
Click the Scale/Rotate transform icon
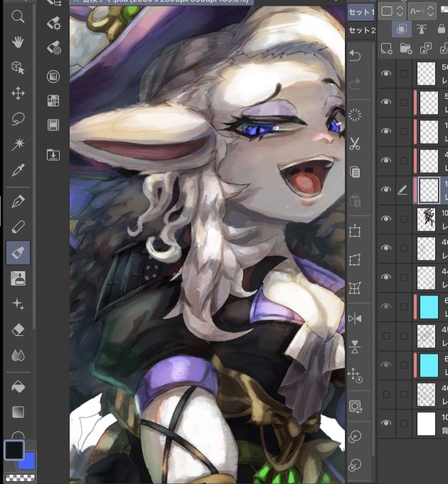coord(355,231)
